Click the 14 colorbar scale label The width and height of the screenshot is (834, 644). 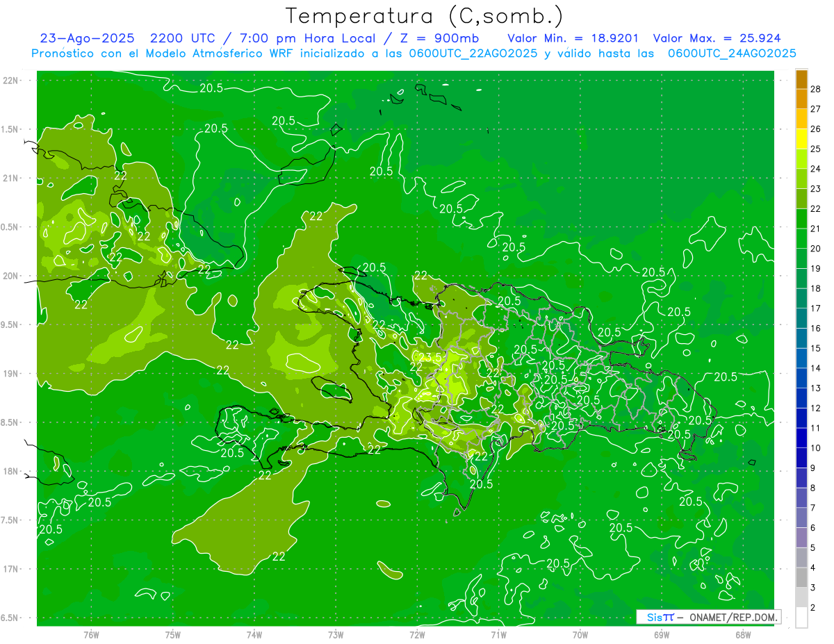[816, 368]
